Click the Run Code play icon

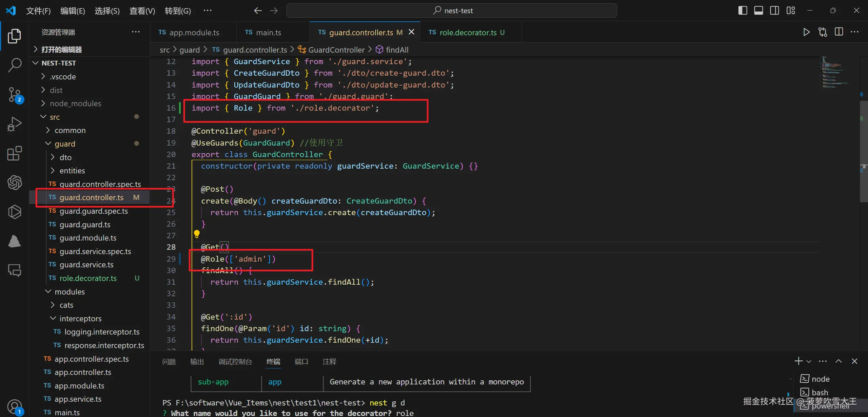[806, 32]
